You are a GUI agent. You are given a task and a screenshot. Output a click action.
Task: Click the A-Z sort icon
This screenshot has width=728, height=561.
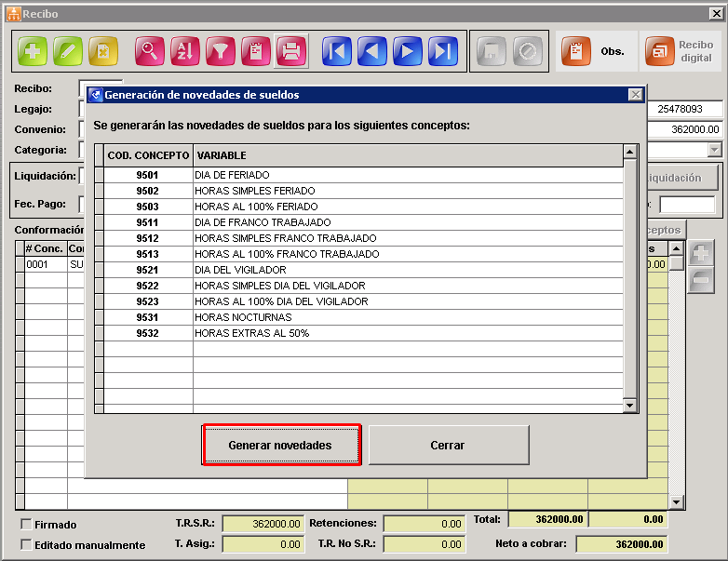pyautogui.click(x=184, y=51)
